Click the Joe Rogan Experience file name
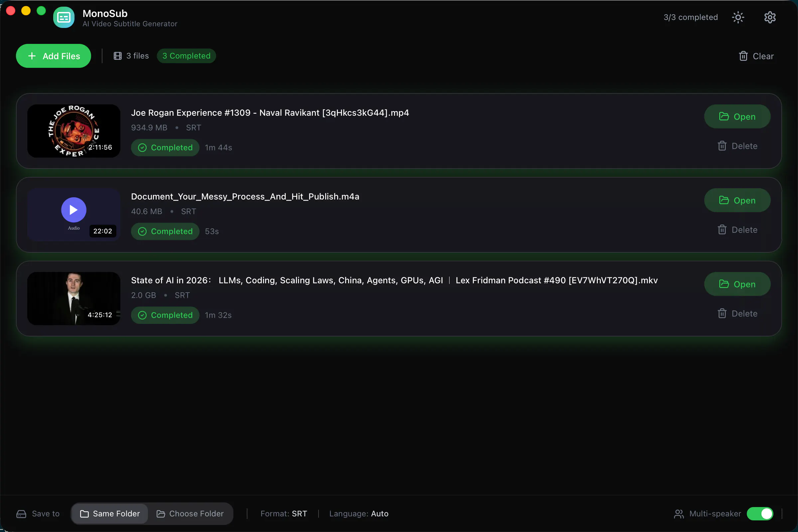 tap(270, 113)
